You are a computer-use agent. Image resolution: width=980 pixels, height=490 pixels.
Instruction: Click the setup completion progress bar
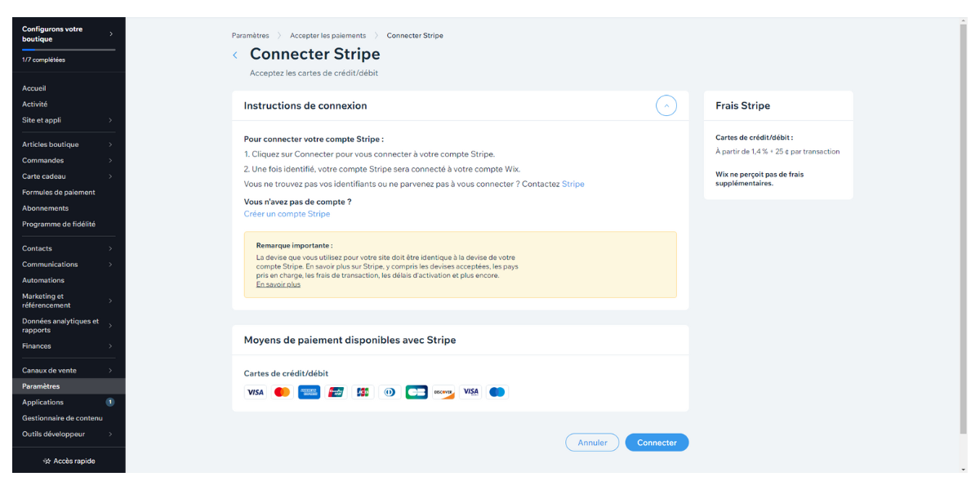pyautogui.click(x=69, y=51)
